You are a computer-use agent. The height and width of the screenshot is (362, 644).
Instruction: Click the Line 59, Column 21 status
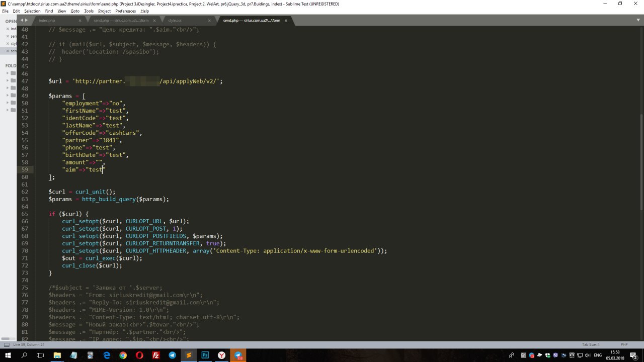pyautogui.click(x=29, y=344)
